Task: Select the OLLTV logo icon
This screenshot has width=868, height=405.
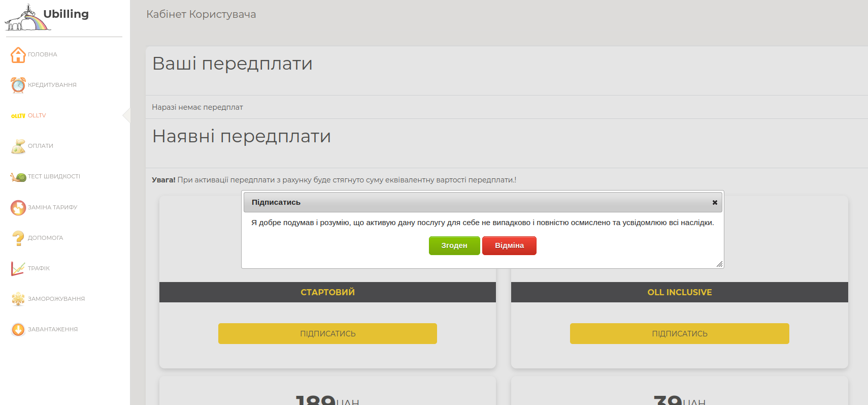Action: pyautogui.click(x=18, y=116)
